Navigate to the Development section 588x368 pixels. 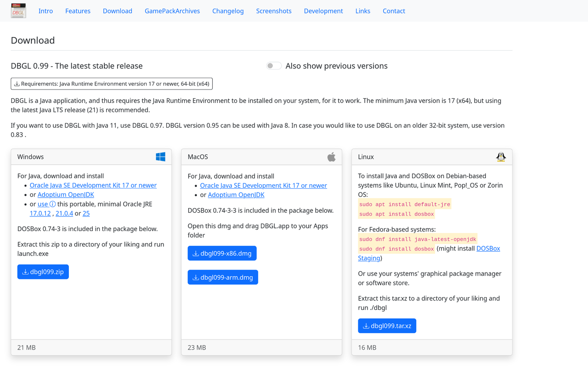pos(323,11)
